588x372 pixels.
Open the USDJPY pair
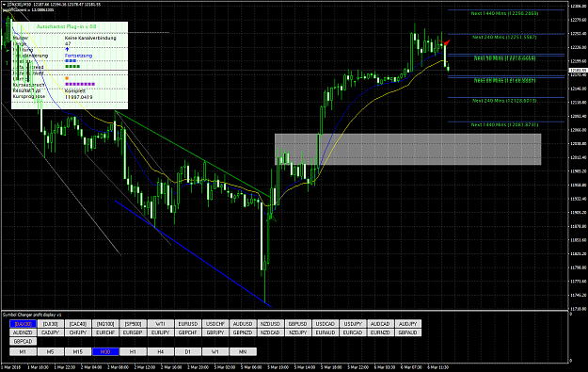click(x=353, y=324)
